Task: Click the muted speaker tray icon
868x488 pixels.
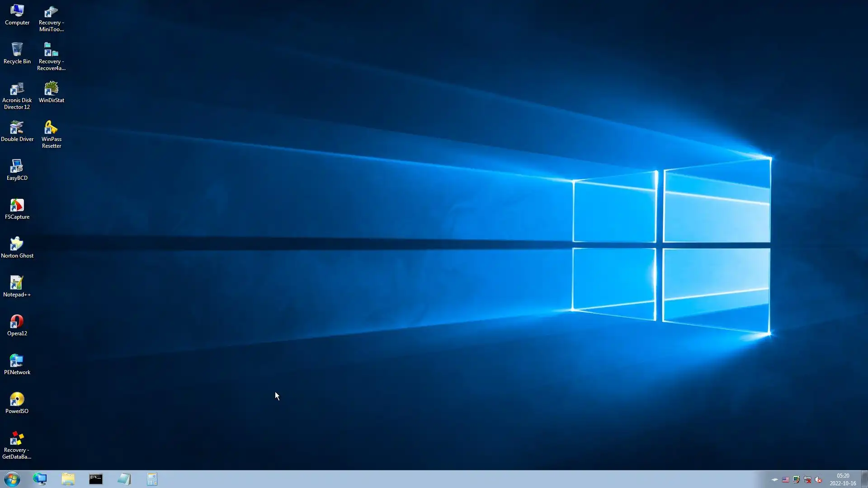Action: tap(818, 480)
